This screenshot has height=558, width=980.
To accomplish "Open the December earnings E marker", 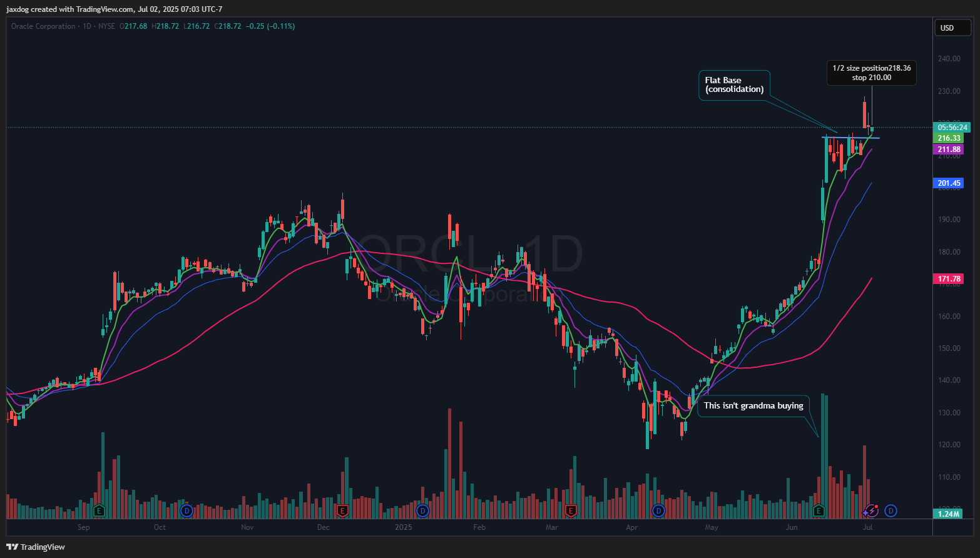I will coord(342,511).
